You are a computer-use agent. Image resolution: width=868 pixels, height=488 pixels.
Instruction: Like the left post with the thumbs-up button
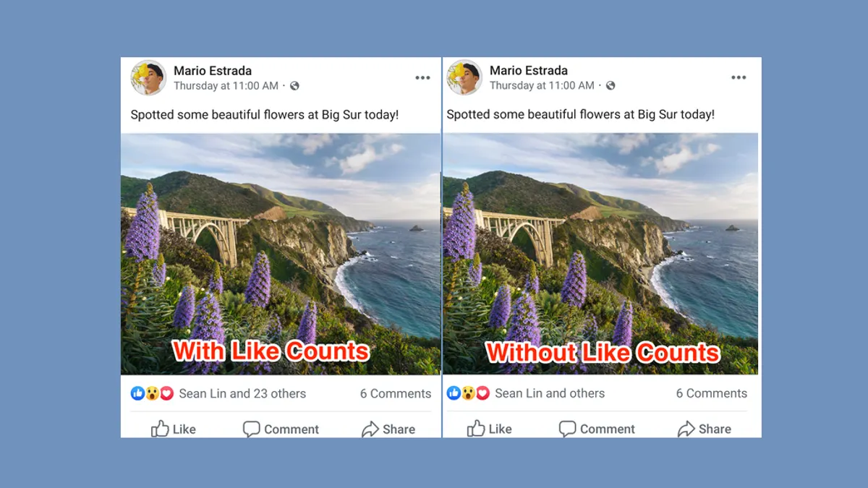tap(174, 429)
